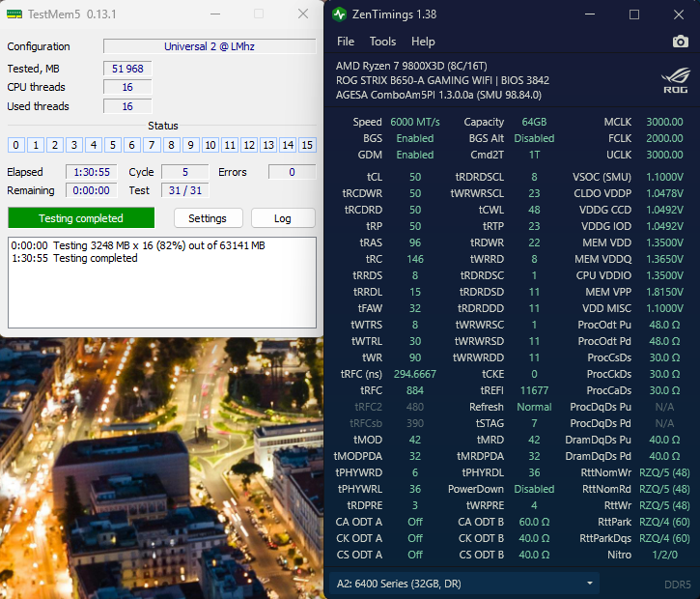Select thread status box 0

point(15,145)
